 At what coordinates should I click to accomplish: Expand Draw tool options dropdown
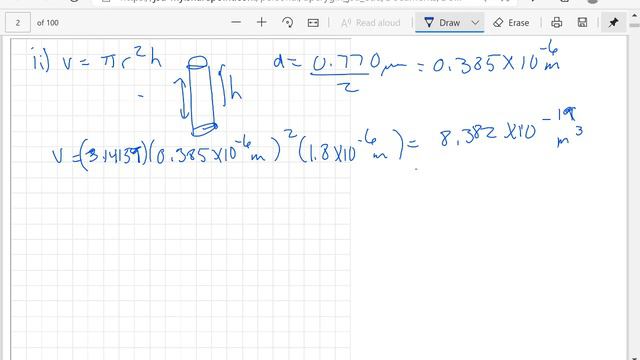pyautogui.click(x=475, y=22)
